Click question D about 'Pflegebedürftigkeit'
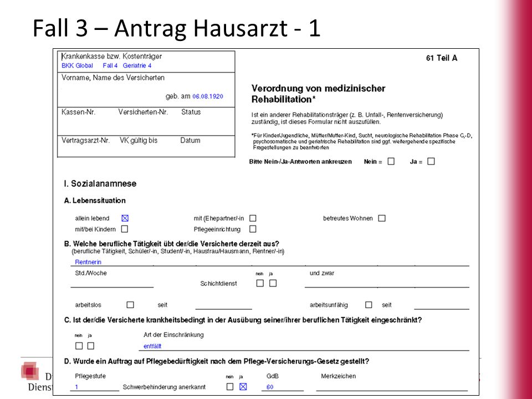The height and width of the screenshot is (399, 532). pyautogui.click(x=217, y=361)
